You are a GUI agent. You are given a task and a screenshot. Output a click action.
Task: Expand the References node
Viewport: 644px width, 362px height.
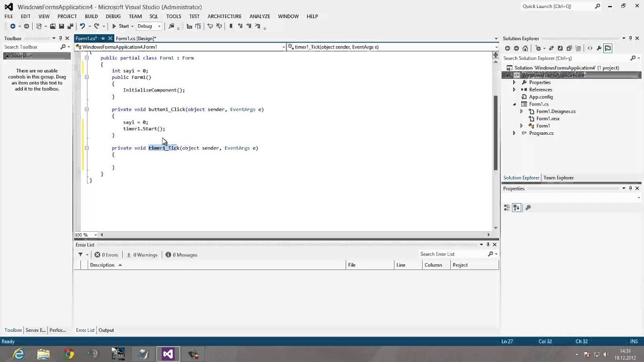pyautogui.click(x=514, y=89)
